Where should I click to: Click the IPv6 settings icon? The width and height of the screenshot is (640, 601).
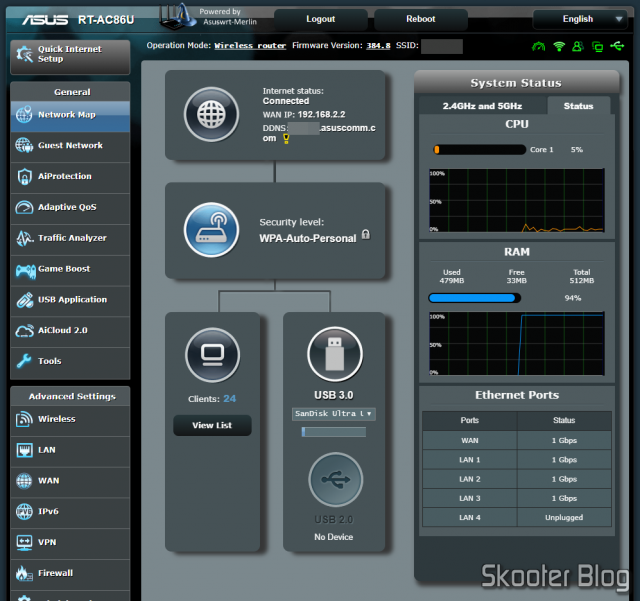(24, 512)
